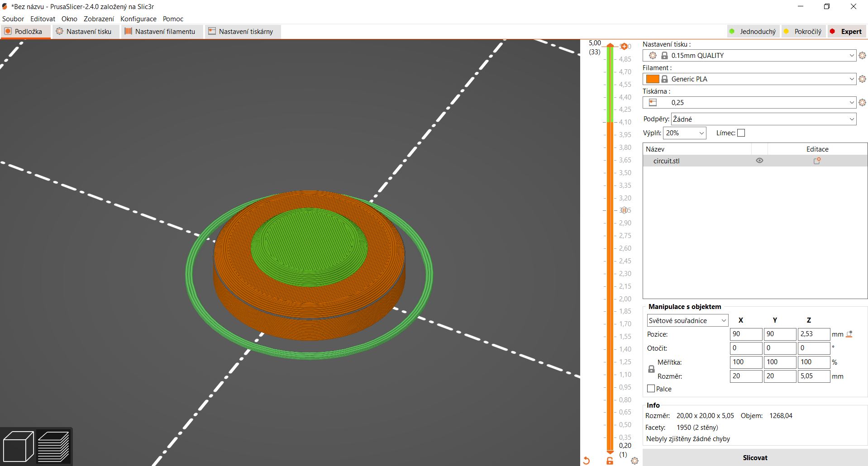Screen dimensions: 868x466
Task: Click the add color change plus marker
Action: (624, 46)
